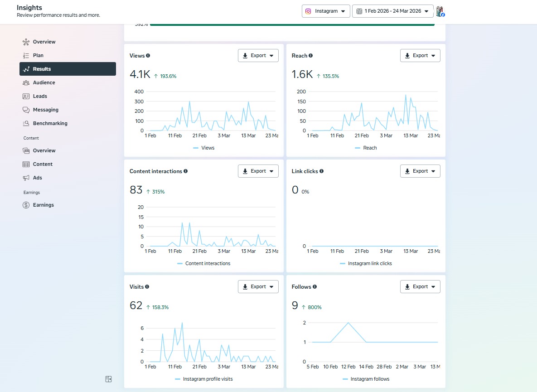Open the Audience menu item
This screenshot has width=537, height=392.
tap(68, 82)
